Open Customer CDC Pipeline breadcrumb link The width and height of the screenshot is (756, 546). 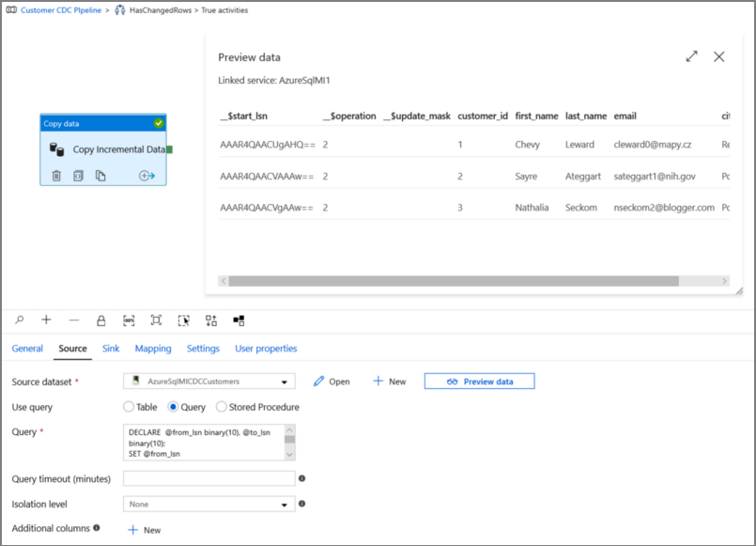60,11
